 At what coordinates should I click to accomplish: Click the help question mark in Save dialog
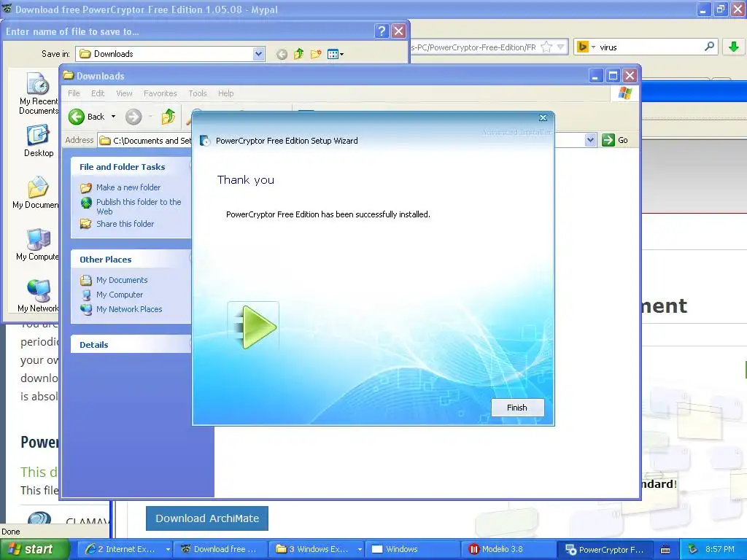(x=381, y=31)
